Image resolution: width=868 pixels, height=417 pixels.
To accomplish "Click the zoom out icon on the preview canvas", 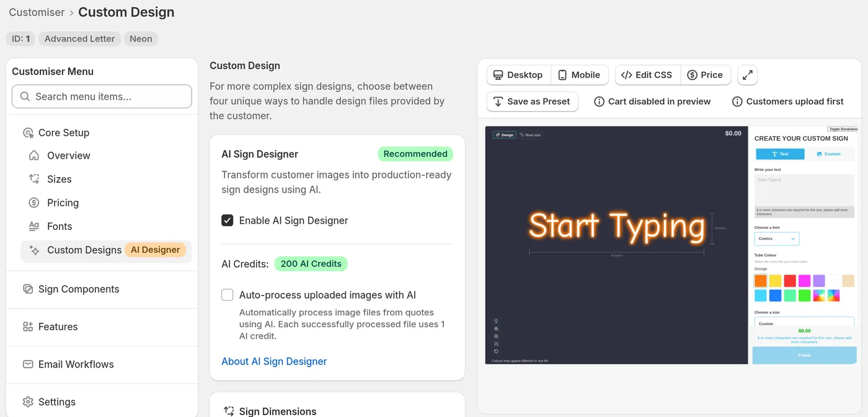I will tap(496, 336).
